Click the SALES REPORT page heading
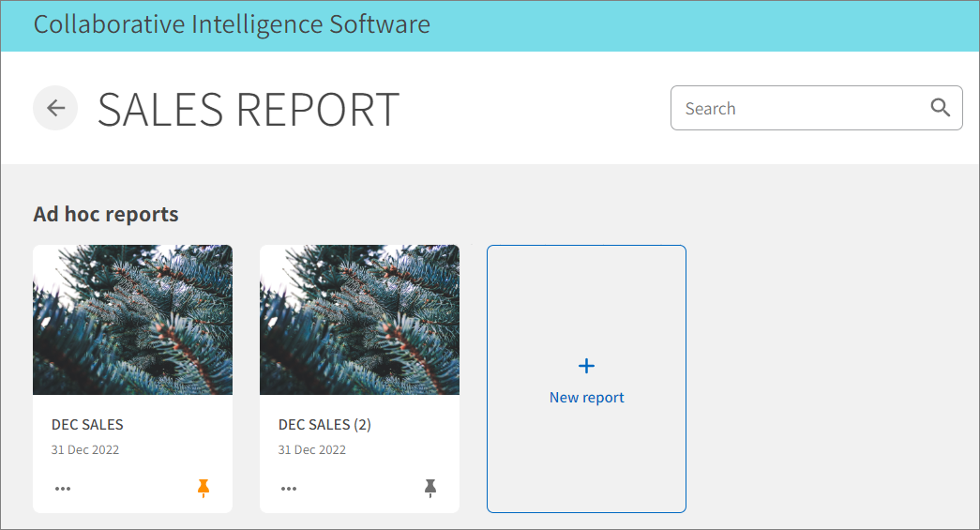This screenshot has width=980, height=530. tap(249, 109)
